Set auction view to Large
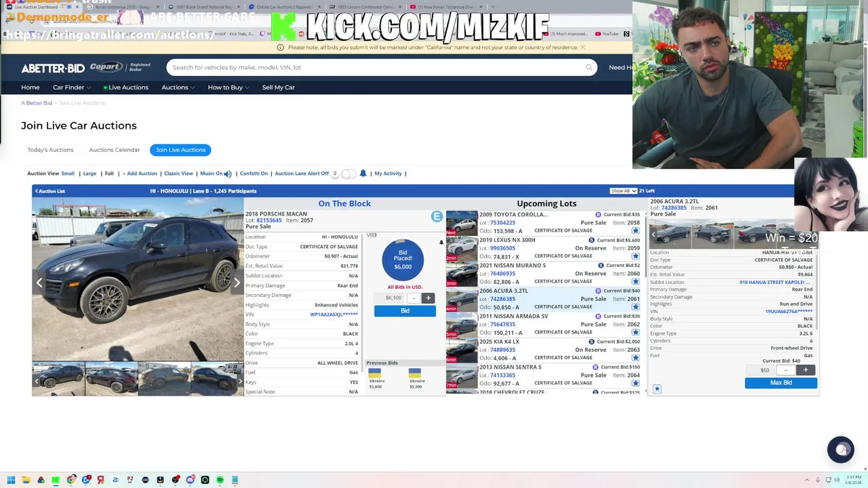This screenshot has height=488, width=868. tap(90, 174)
